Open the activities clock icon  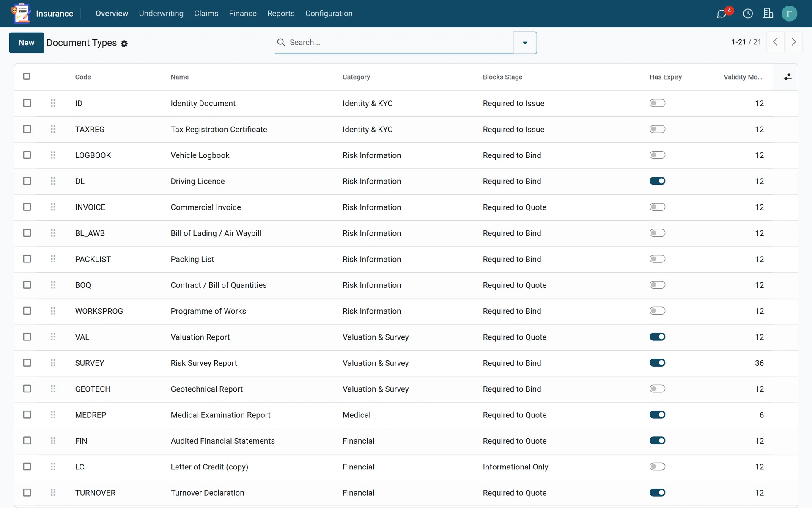(x=748, y=14)
